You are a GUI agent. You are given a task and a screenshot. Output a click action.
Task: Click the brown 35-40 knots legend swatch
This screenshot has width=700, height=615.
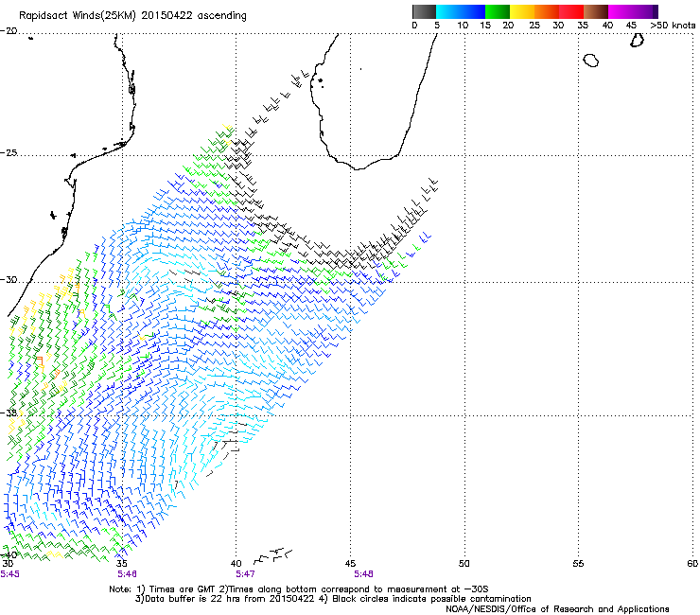tap(596, 11)
